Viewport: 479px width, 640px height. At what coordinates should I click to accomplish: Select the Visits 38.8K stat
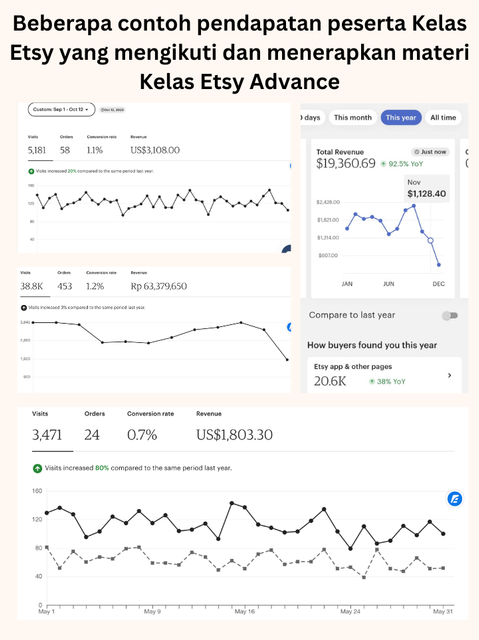(31, 281)
